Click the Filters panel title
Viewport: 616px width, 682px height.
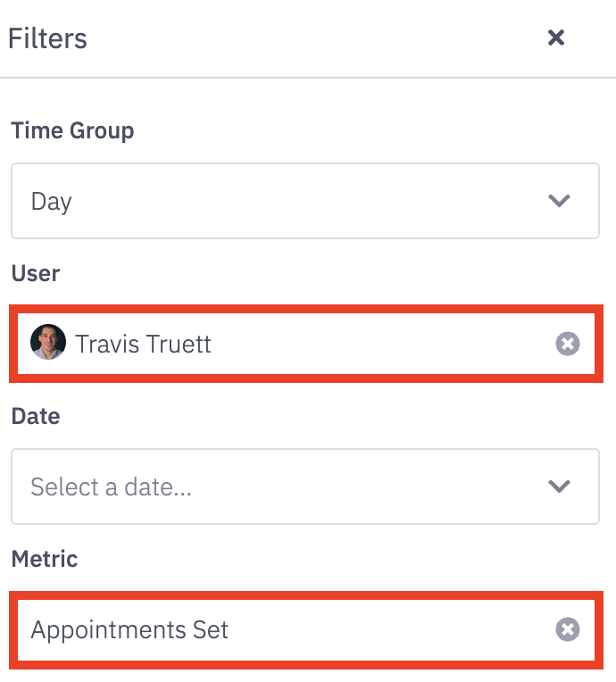(x=47, y=38)
